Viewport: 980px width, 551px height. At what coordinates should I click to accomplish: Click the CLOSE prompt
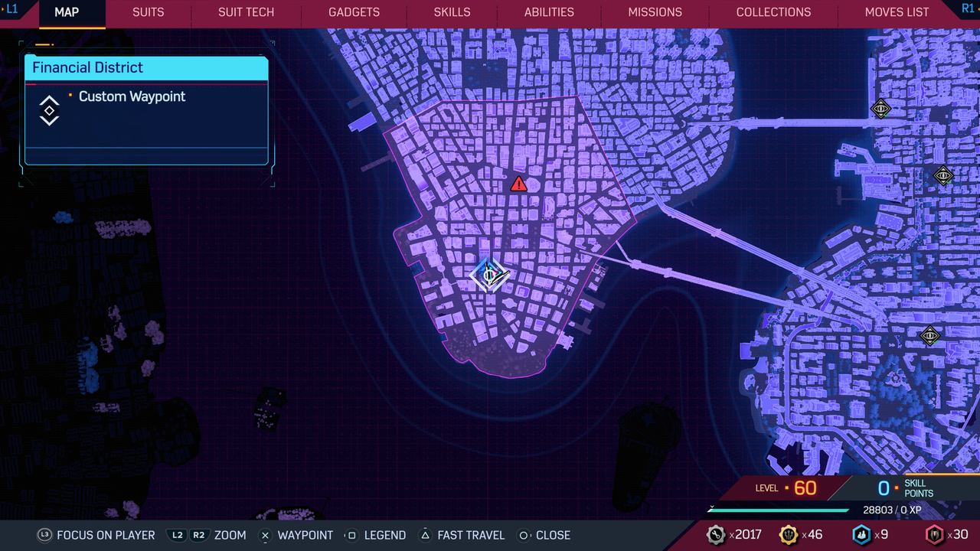point(544,535)
